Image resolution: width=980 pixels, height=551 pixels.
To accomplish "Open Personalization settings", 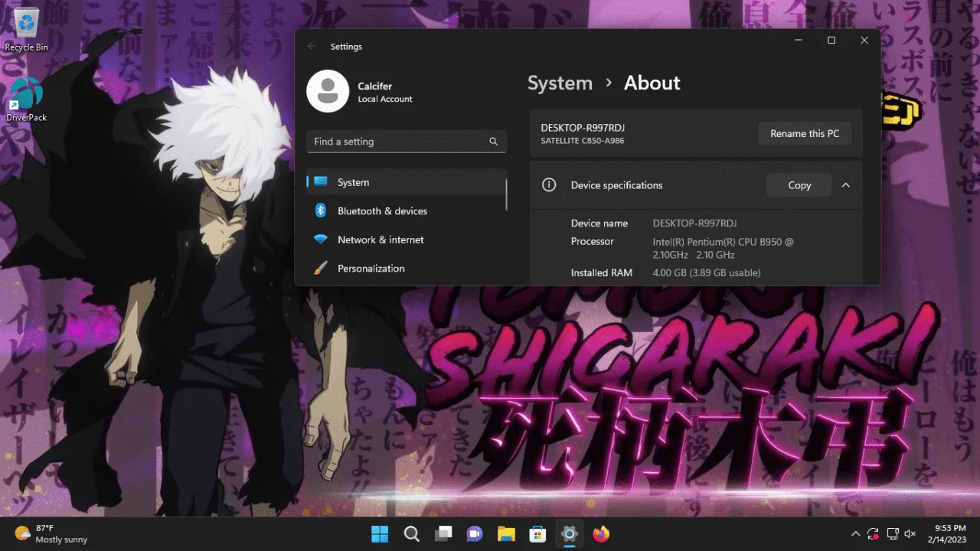I will tap(407, 269).
